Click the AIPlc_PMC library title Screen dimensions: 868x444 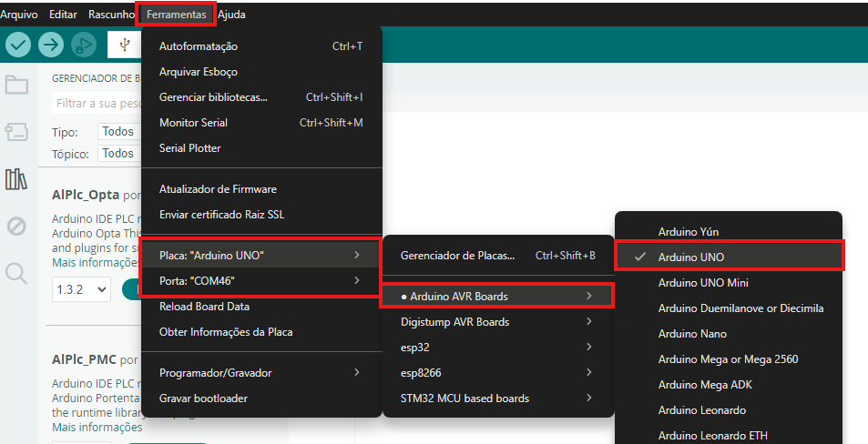[84, 359]
